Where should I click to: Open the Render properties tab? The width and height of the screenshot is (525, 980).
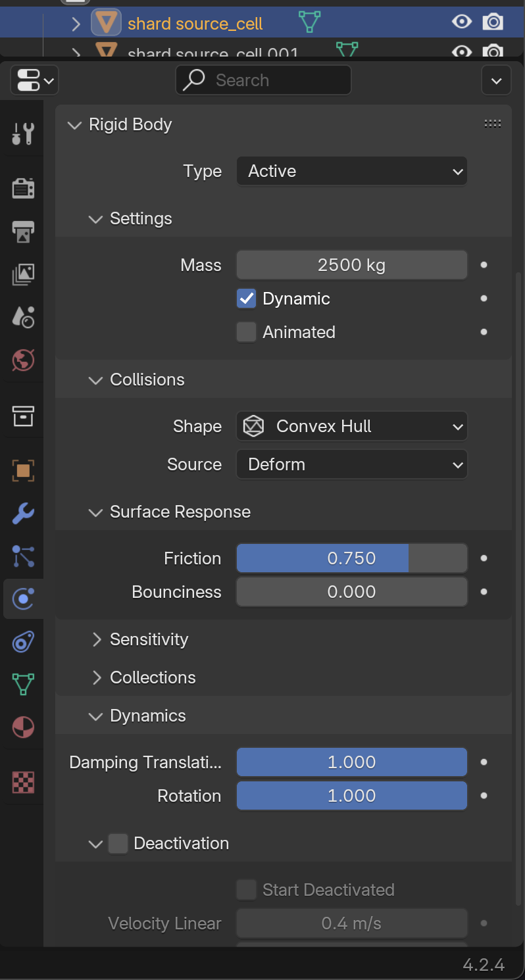tap(23, 188)
